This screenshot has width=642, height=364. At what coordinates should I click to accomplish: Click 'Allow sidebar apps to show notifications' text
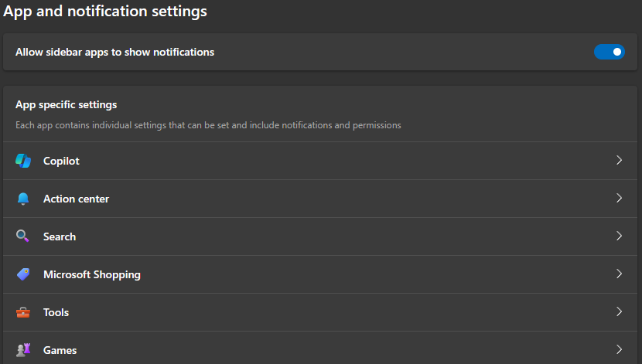tap(115, 53)
